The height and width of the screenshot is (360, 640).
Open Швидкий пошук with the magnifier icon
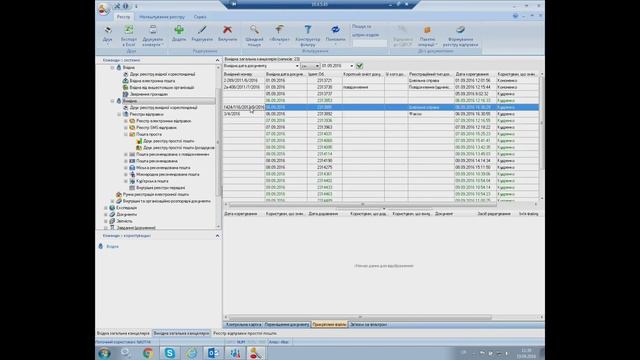[x=254, y=30]
